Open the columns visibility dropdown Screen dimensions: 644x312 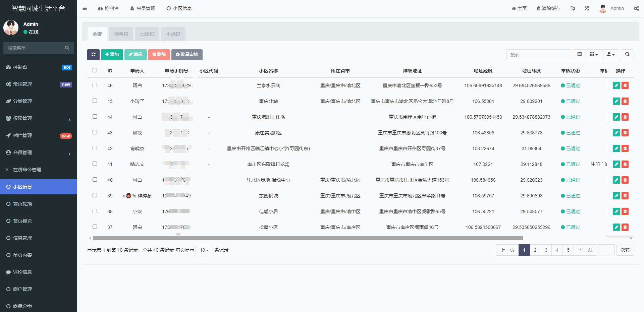(594, 55)
